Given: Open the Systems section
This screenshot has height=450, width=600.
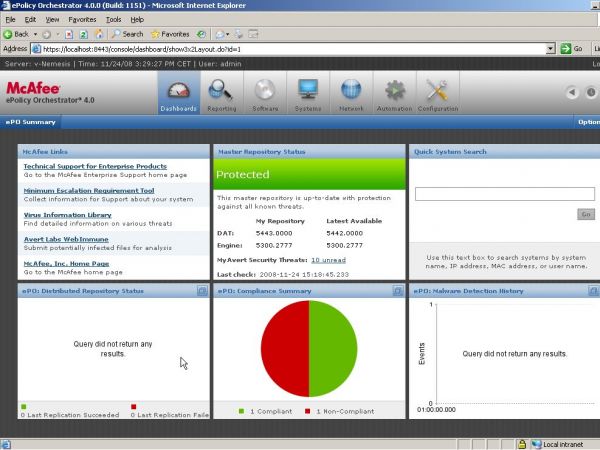Looking at the screenshot, I should pos(308,93).
